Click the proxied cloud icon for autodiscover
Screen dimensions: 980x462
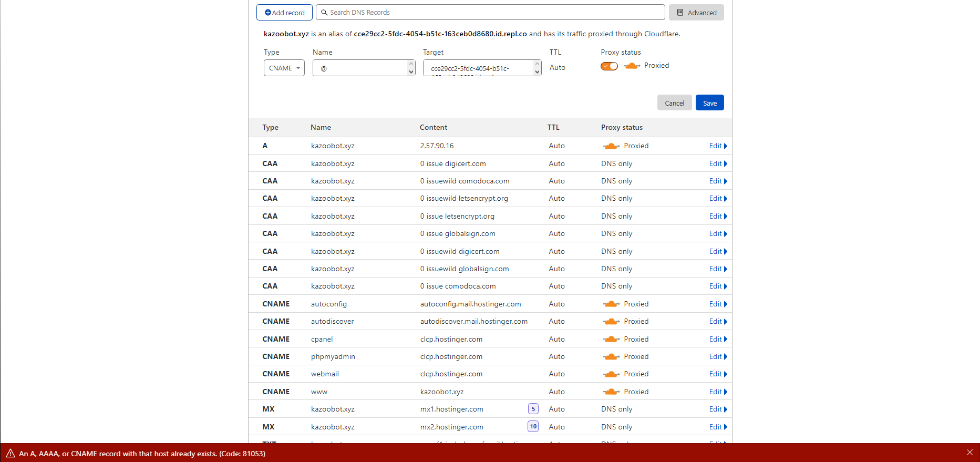611,321
